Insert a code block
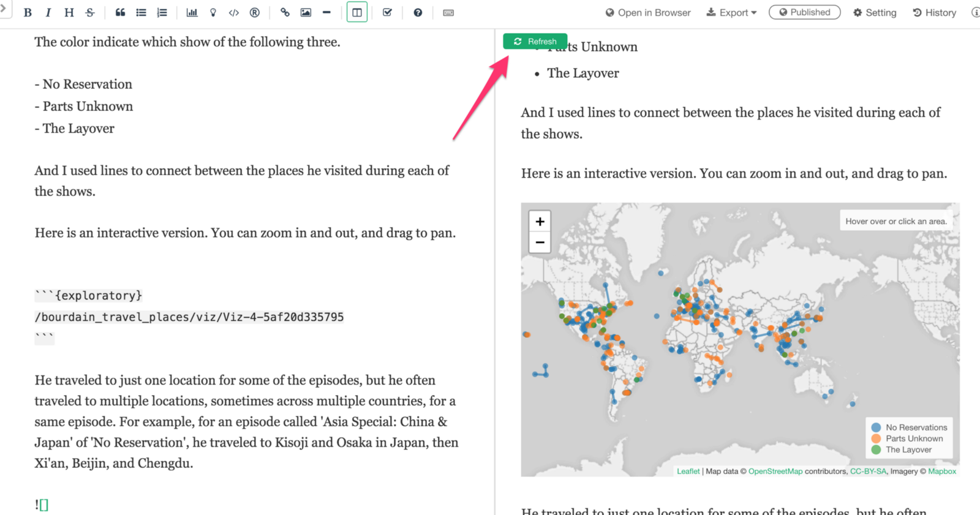This screenshot has height=515, width=980. tap(234, 13)
